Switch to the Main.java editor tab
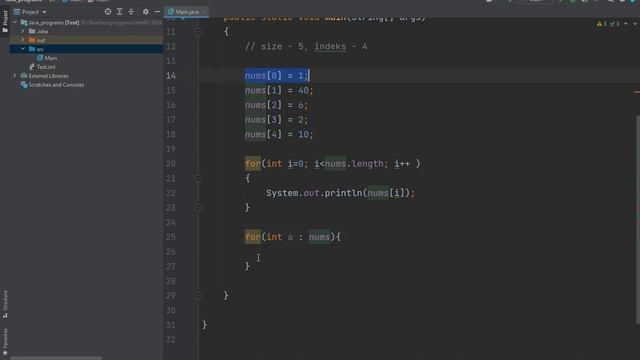This screenshot has width=640, height=360. pyautogui.click(x=187, y=12)
